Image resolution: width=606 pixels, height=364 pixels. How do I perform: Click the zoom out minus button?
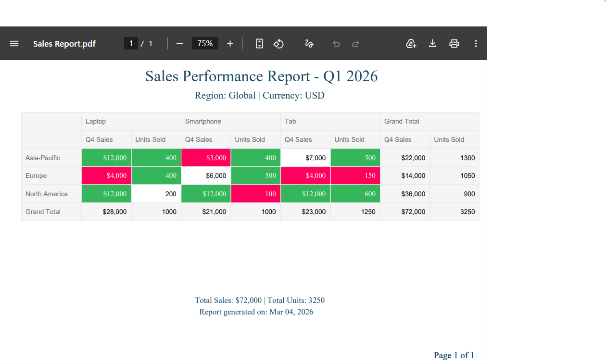click(x=179, y=44)
